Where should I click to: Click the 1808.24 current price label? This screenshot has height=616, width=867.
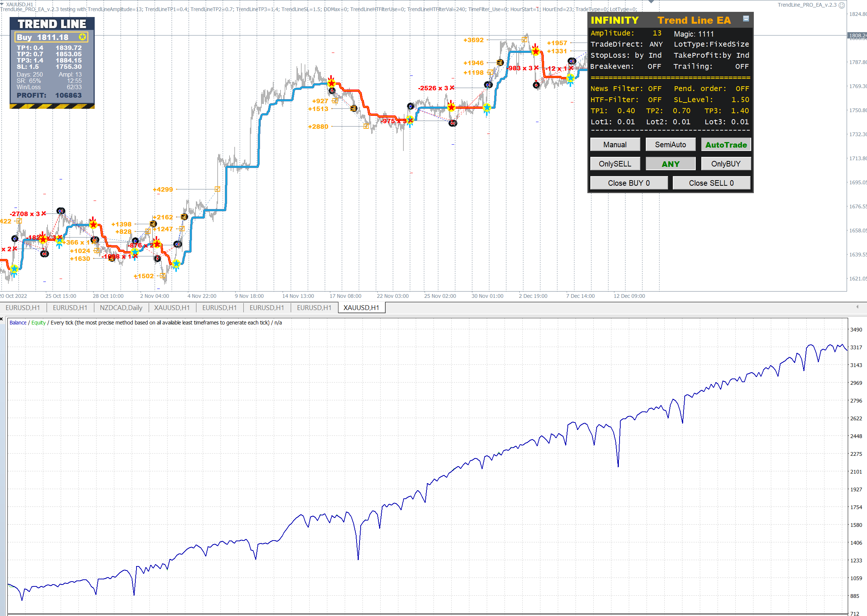(857, 35)
